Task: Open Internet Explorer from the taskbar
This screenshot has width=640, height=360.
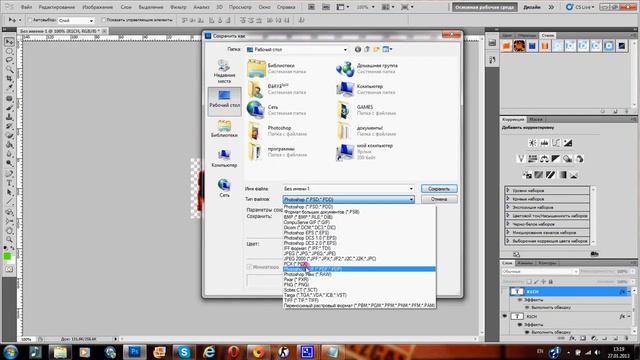Action: (x=209, y=352)
